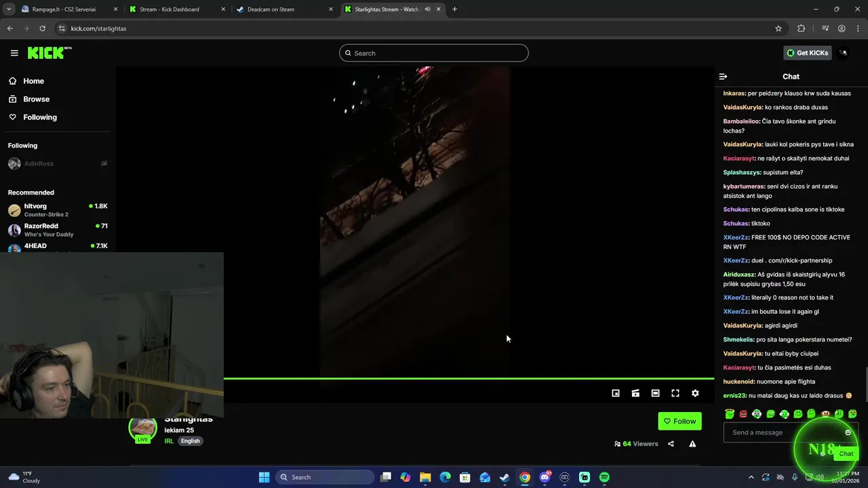Toggle mini player mode icon
The image size is (868, 488).
pos(616,393)
